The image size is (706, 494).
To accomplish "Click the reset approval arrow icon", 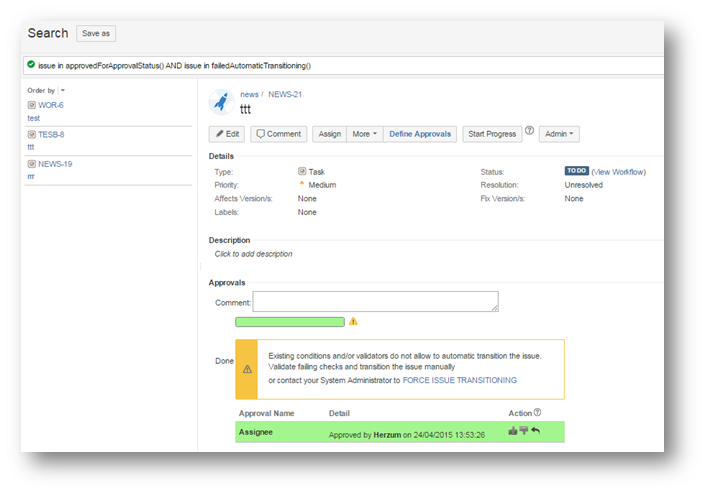I will pos(535,431).
